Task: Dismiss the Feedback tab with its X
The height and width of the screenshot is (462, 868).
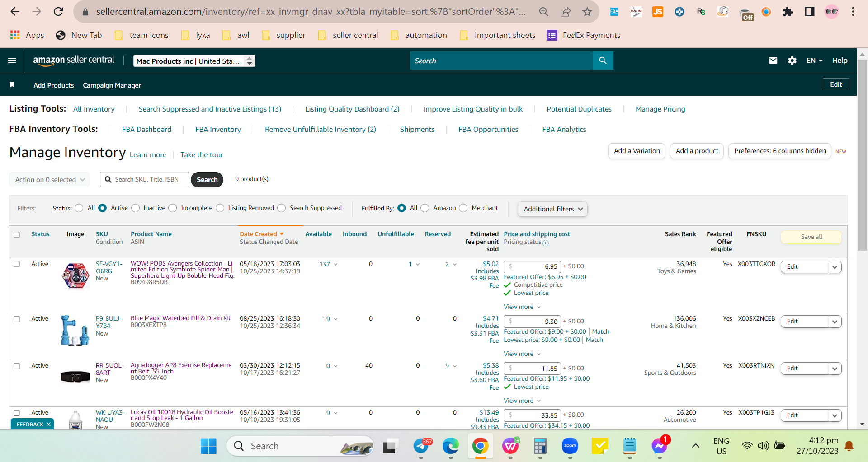Action: [x=48, y=425]
